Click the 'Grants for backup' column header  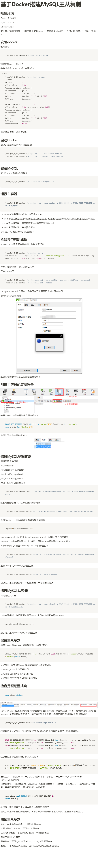click(x=44, y=444)
